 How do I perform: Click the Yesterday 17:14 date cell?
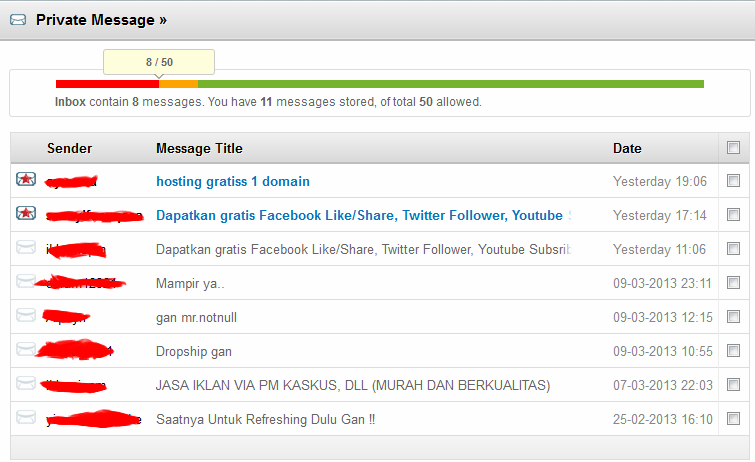(x=660, y=215)
